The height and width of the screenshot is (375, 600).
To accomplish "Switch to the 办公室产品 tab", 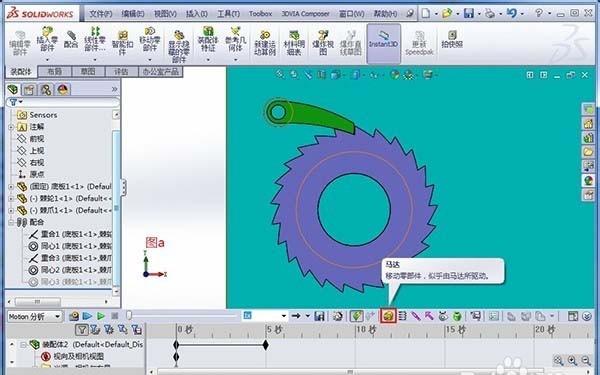I will (x=160, y=72).
